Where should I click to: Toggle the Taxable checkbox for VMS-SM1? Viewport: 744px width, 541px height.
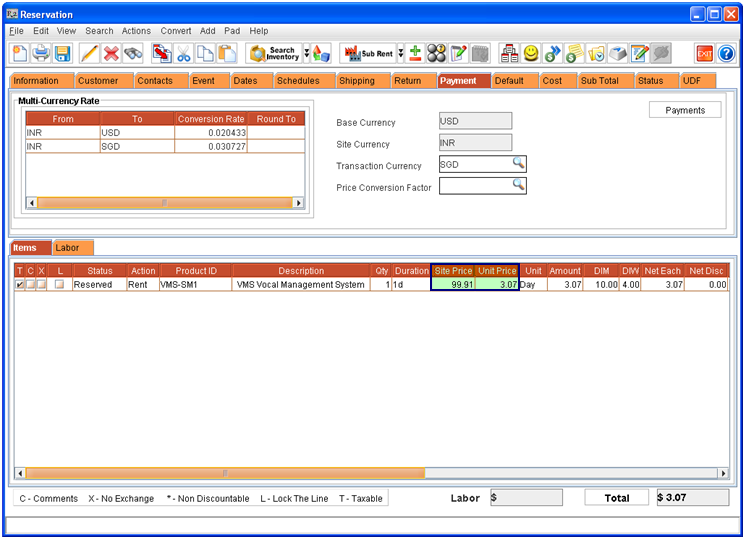(19, 285)
